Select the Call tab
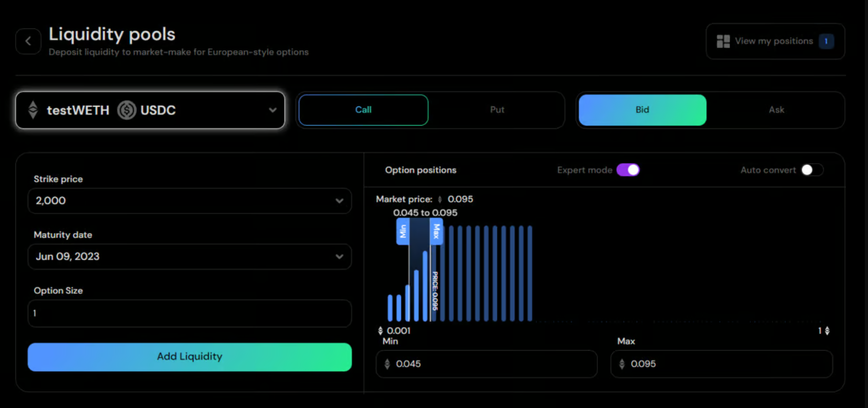Image resolution: width=868 pixels, height=408 pixels. [363, 110]
